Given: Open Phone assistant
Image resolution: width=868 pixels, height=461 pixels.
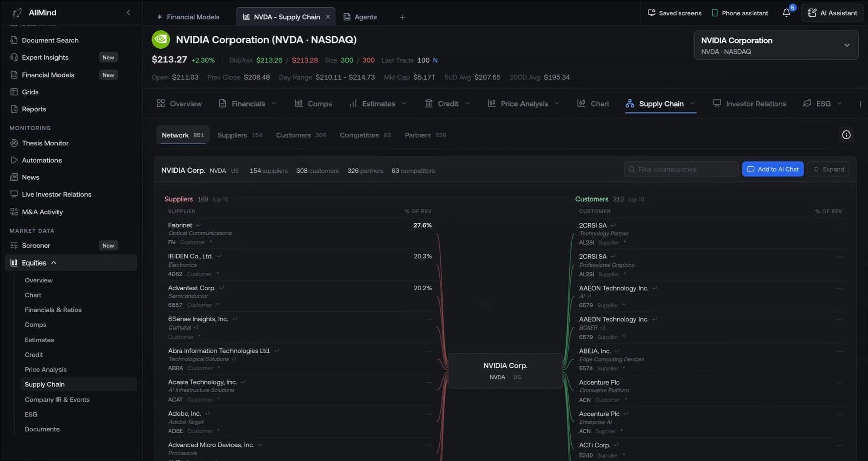Looking at the screenshot, I should tap(740, 13).
